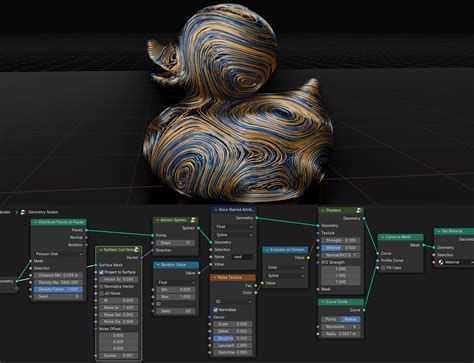Open Float data type dropdown in Store Named Attribute
Screen dimensions: 474x363
(234, 227)
